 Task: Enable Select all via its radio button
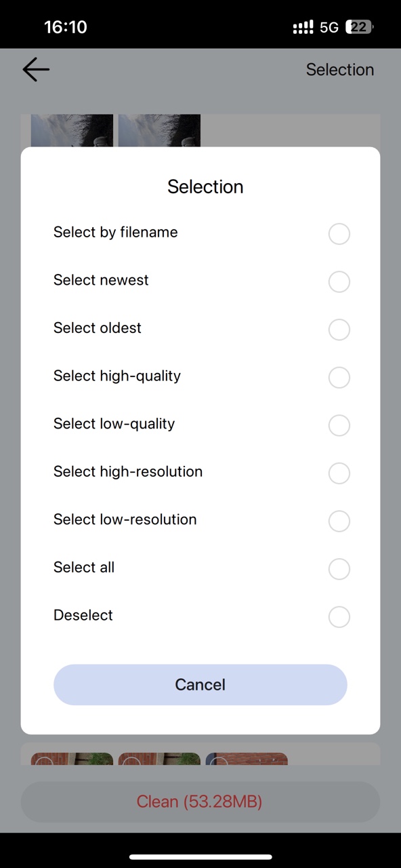[339, 569]
